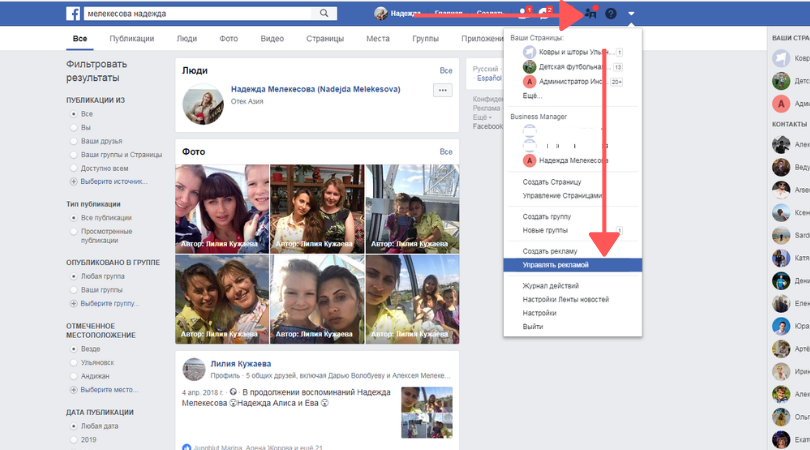Click Все link in Люди section

(446, 70)
